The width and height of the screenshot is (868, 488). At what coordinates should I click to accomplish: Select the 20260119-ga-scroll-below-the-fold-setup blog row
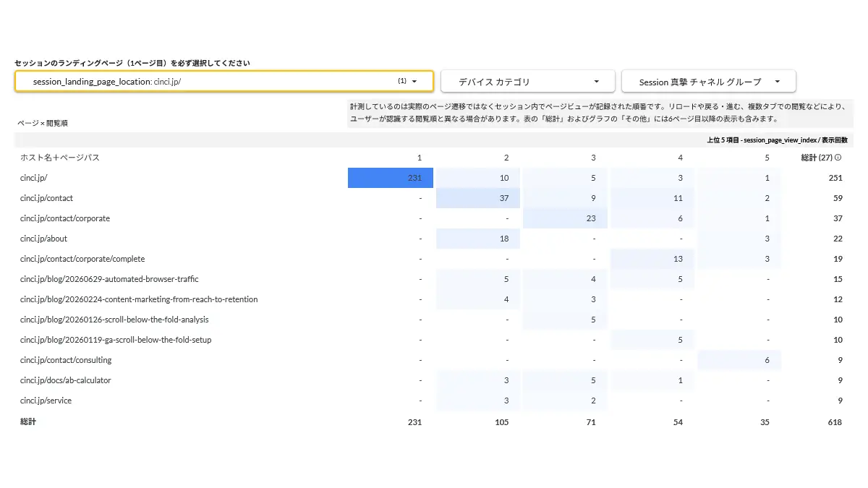click(116, 340)
